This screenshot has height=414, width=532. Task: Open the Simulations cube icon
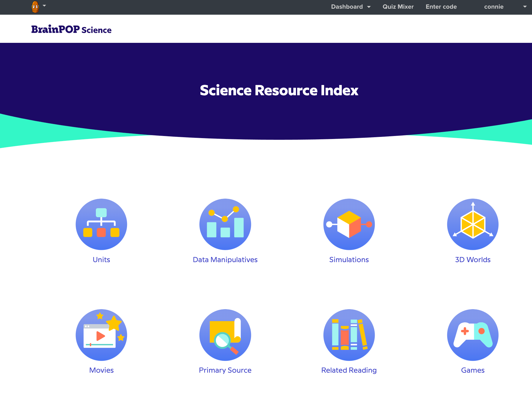click(x=349, y=224)
